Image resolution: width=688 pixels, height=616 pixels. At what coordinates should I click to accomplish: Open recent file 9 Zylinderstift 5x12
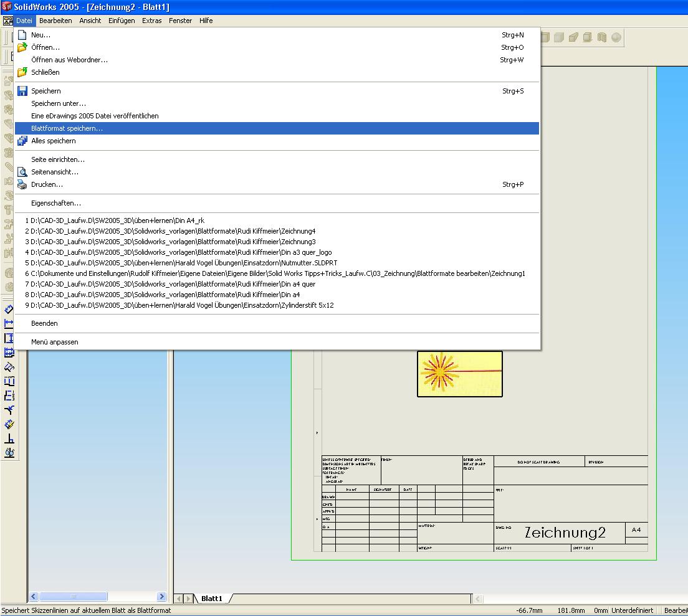click(277, 305)
